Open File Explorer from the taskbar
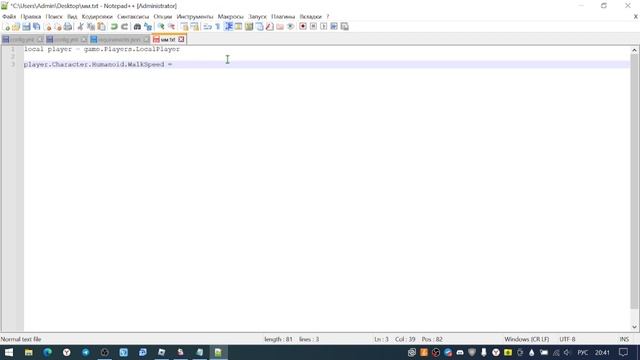640x360 pixels. click(x=29, y=352)
